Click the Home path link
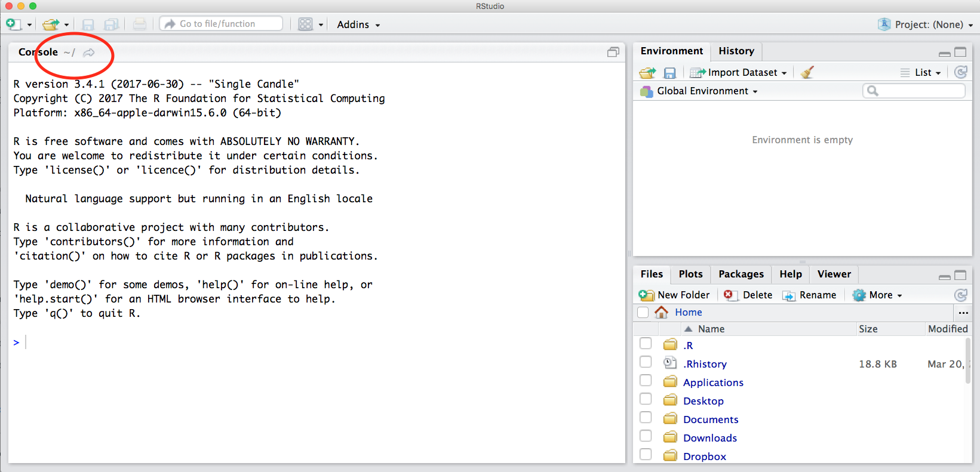980x472 pixels. click(x=689, y=312)
